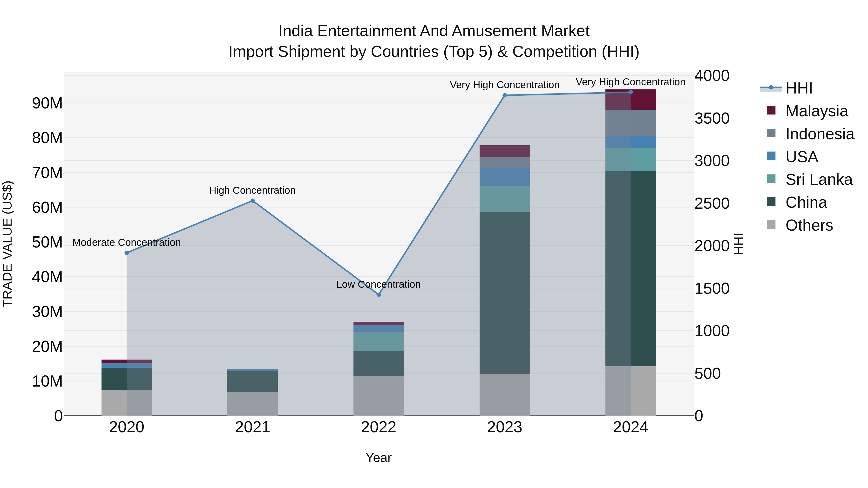
Task: Click the 'Year' axis title
Action: click(378, 458)
